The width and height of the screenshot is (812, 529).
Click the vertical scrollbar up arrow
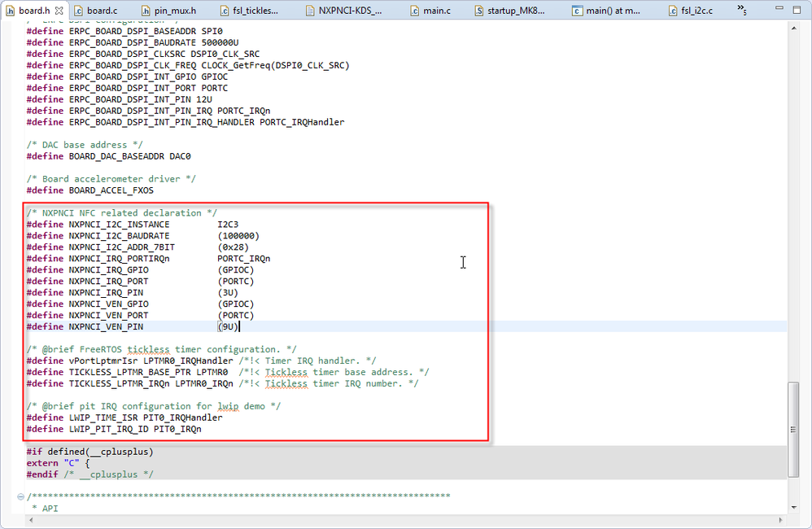(x=794, y=28)
